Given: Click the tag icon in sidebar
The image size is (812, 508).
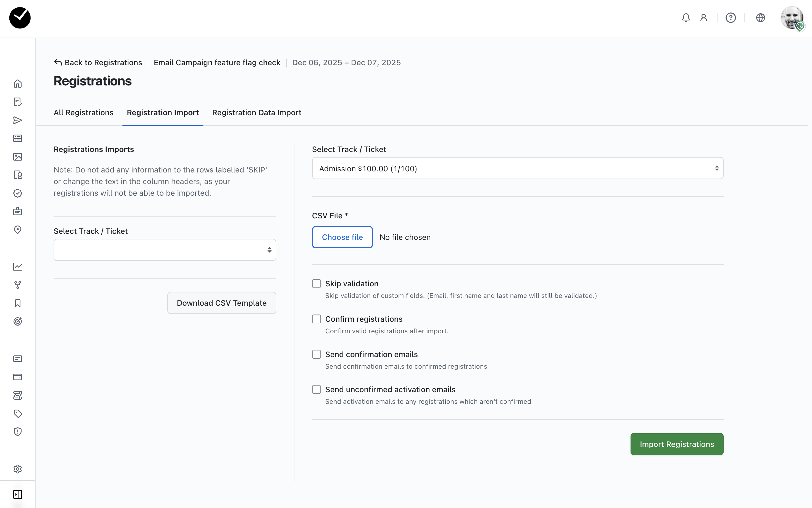Looking at the screenshot, I should point(17,413).
